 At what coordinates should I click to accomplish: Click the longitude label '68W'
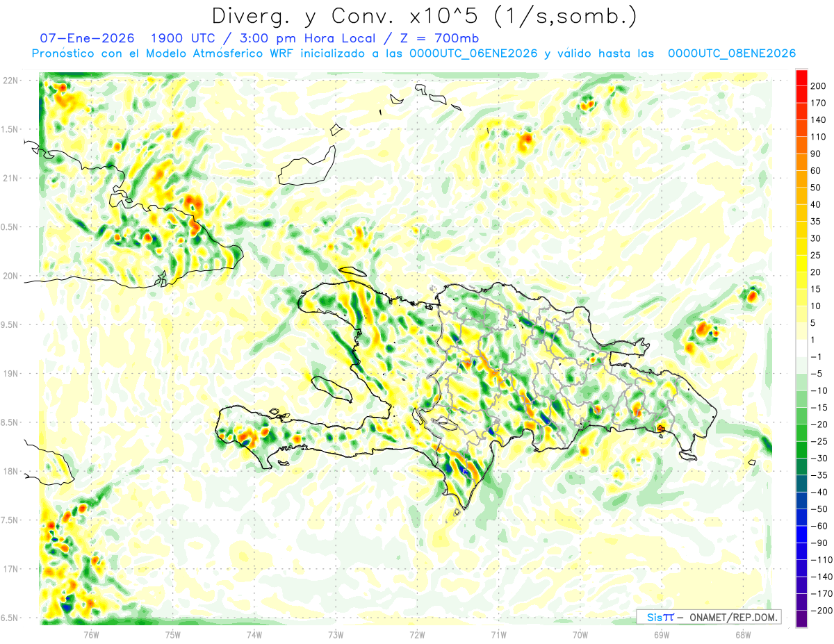coord(743,634)
